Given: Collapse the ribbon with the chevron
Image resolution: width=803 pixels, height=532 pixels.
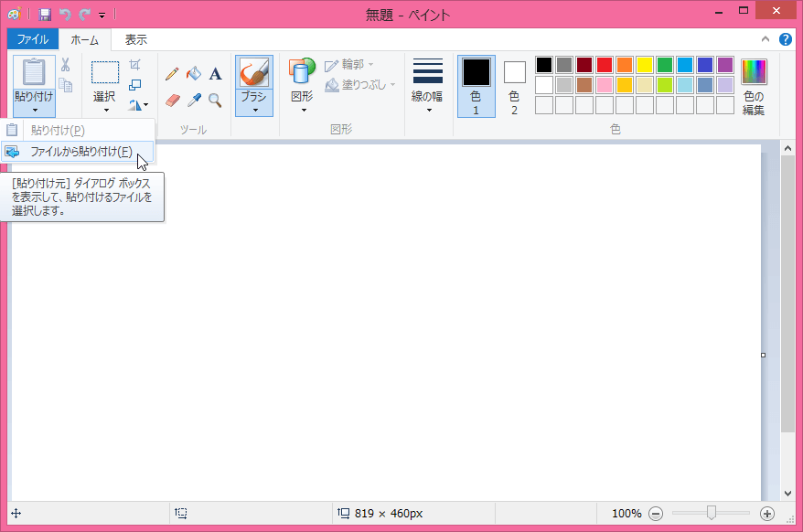Looking at the screenshot, I should 766,39.
